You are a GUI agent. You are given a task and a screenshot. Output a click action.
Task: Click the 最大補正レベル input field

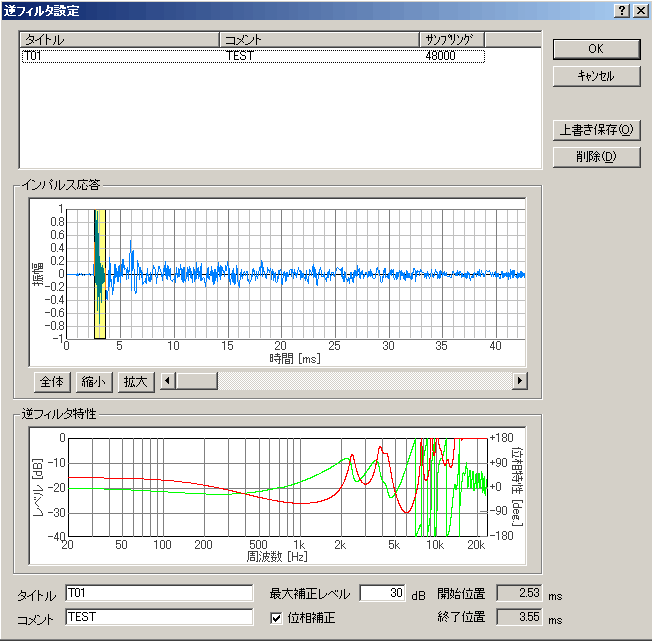[383, 593]
